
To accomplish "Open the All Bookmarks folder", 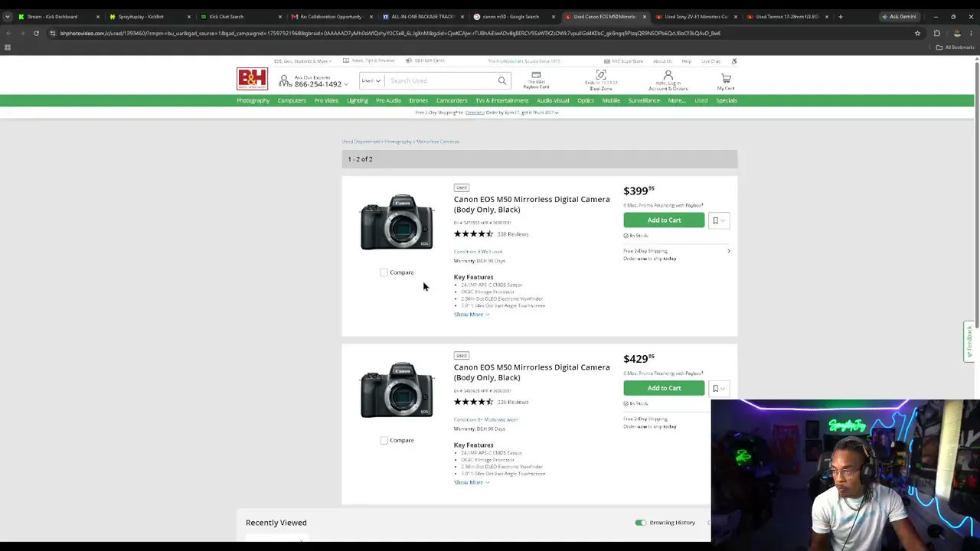I will point(955,47).
